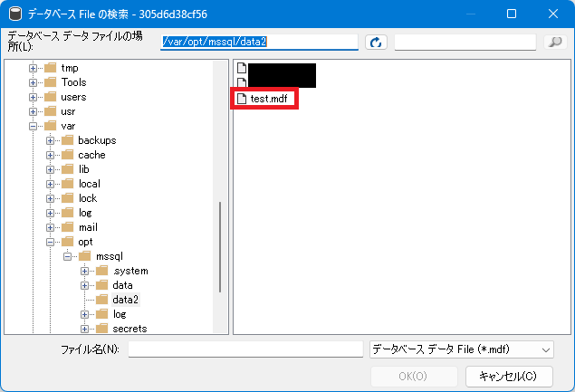575x392 pixels.
Task: Click the database file location path field
Action: click(x=259, y=43)
